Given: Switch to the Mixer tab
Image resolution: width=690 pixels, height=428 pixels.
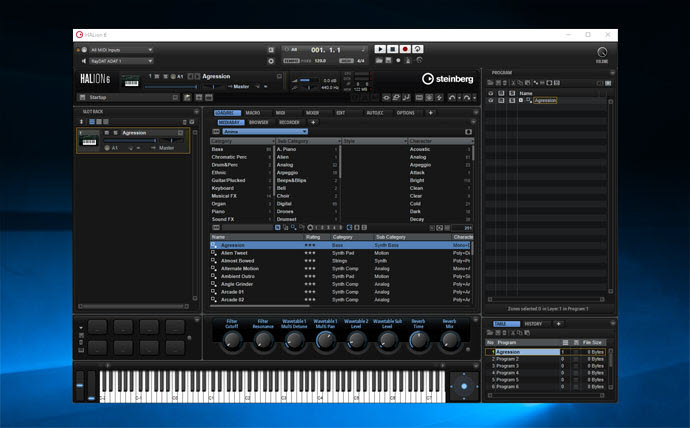Looking at the screenshot, I should point(312,113).
